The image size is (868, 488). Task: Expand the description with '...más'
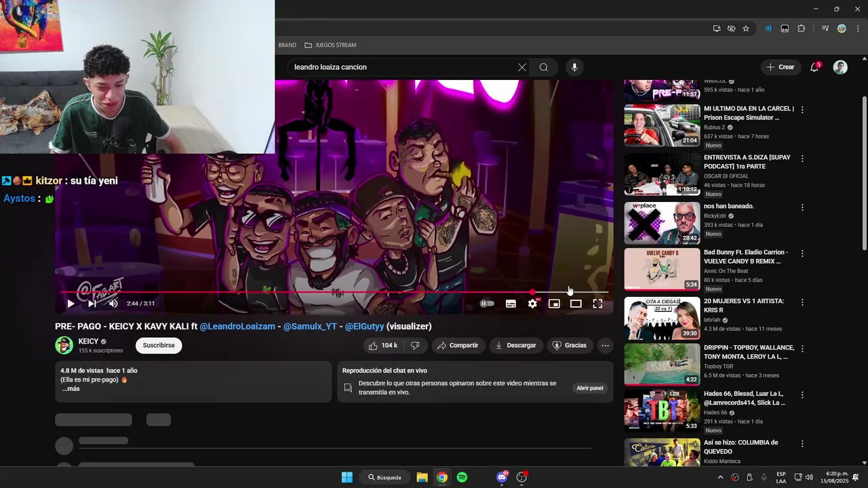tap(71, 389)
